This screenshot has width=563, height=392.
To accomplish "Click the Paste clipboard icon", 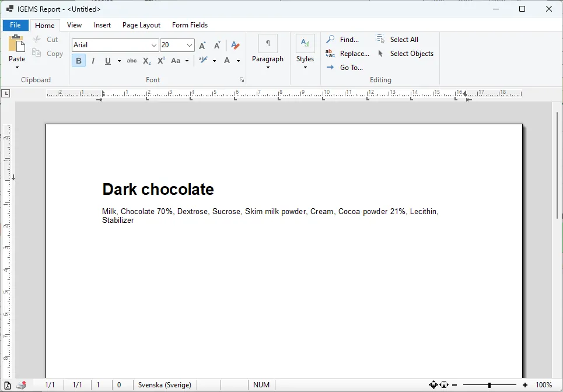I will [17, 43].
